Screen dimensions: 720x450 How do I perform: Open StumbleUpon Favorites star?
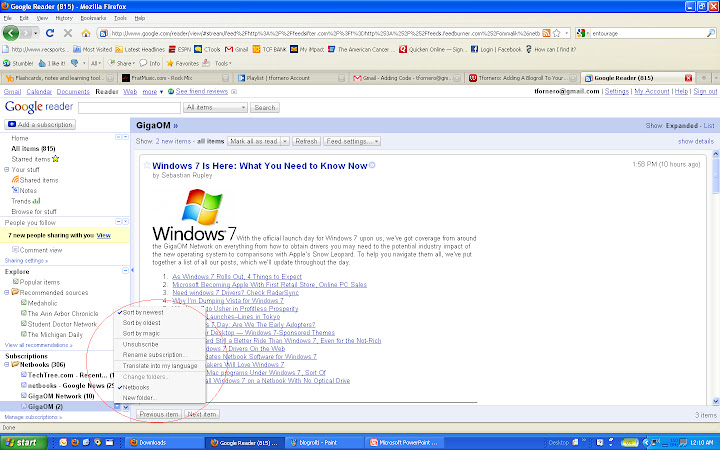pyautogui.click(x=182, y=63)
